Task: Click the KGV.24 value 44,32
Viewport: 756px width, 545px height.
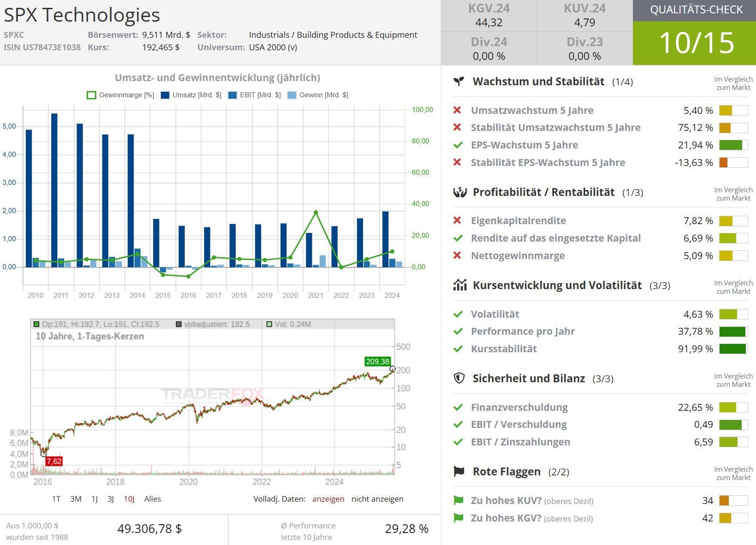Action: (x=489, y=23)
